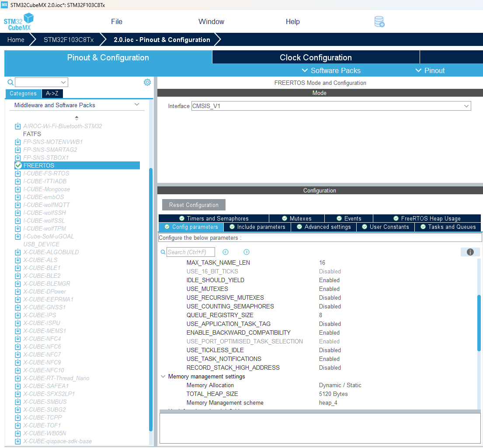Switch to the A->Z tab
The width and height of the screenshot is (483, 448).
[52, 94]
